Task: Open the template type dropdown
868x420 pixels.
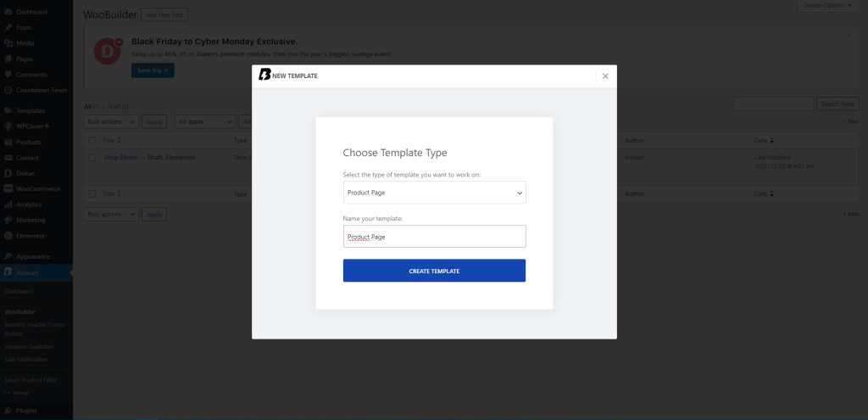Action: pos(435,193)
